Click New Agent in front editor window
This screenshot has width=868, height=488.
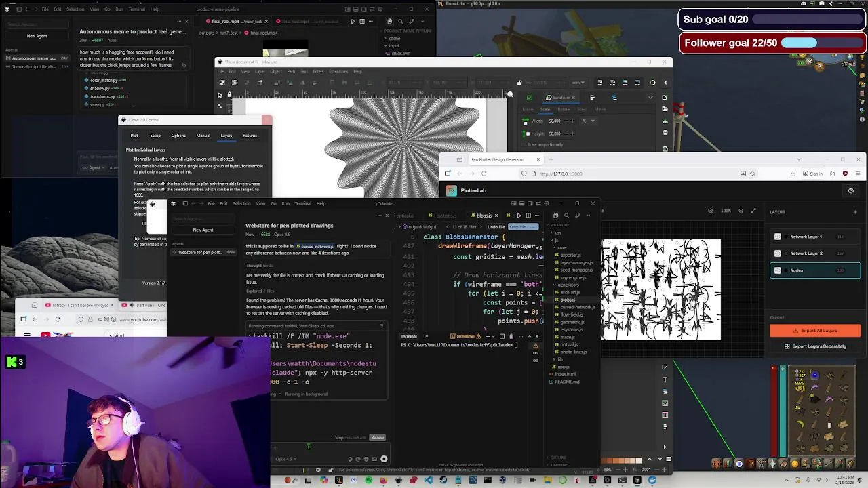click(203, 230)
